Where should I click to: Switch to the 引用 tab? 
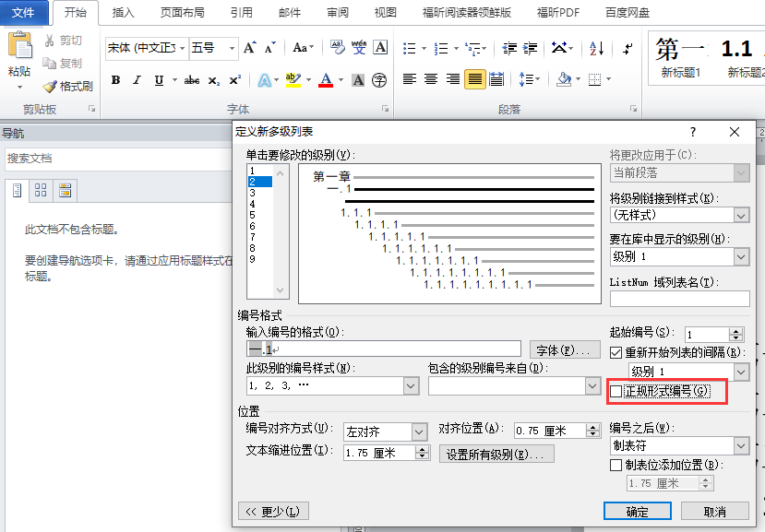click(x=242, y=13)
